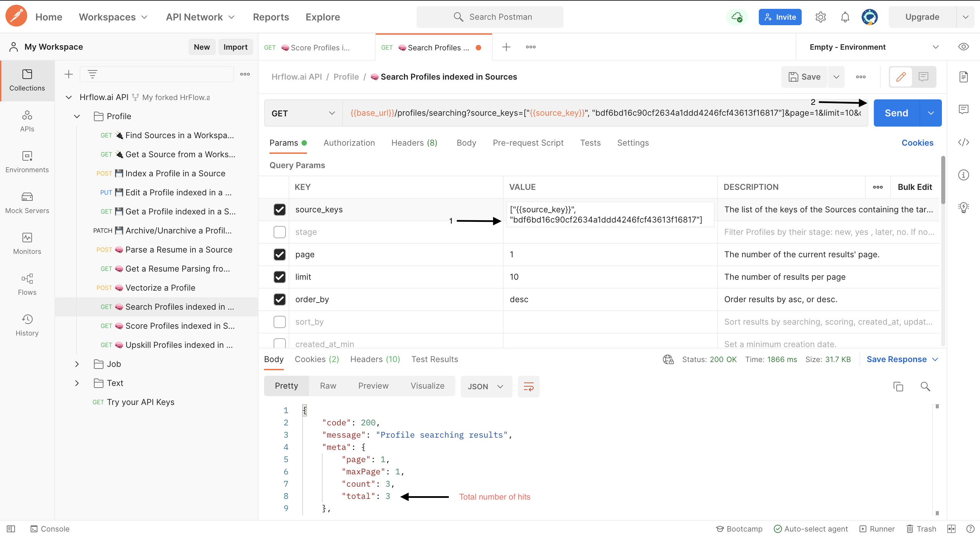Switch to Raw response view
Viewport: 980px width, 537px height.
tap(328, 386)
